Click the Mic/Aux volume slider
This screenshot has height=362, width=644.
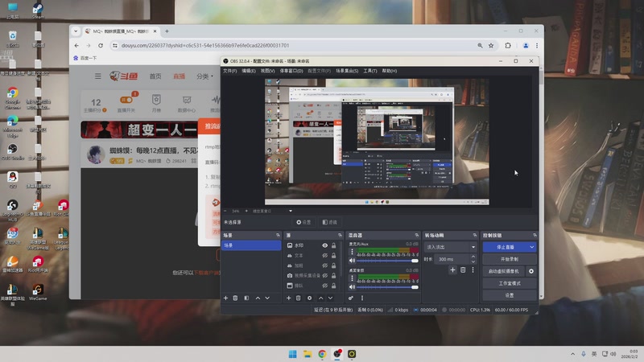coord(387,261)
